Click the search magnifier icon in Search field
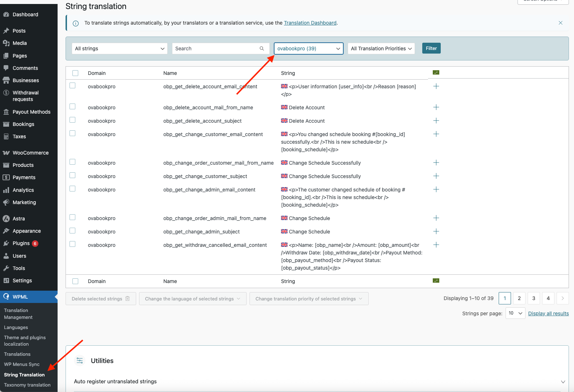Viewport: 574px width, 392px height. (x=262, y=49)
